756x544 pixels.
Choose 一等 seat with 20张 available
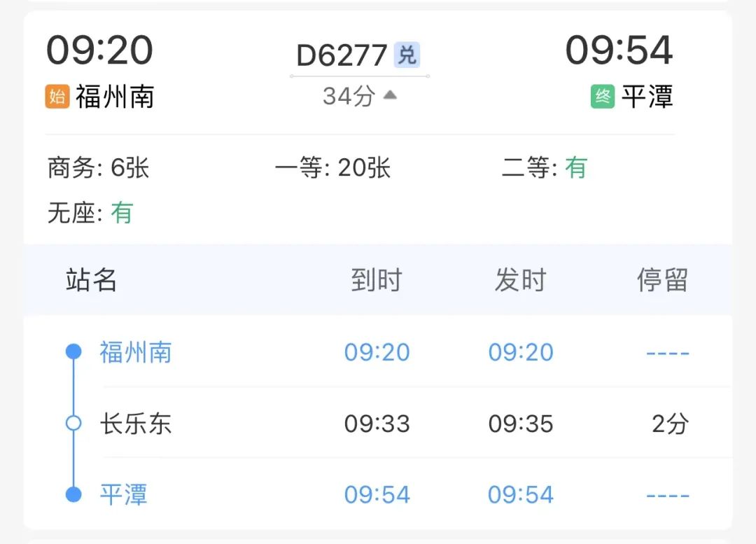(x=332, y=168)
